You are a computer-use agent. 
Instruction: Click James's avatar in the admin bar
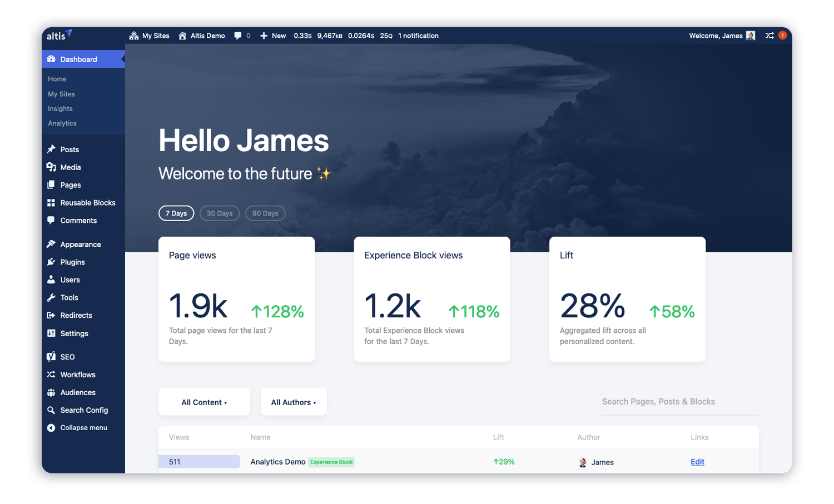pos(751,36)
